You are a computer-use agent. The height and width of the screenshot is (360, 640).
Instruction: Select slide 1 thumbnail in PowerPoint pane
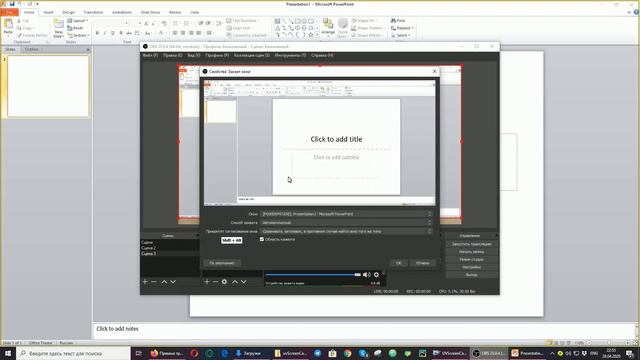(48, 86)
